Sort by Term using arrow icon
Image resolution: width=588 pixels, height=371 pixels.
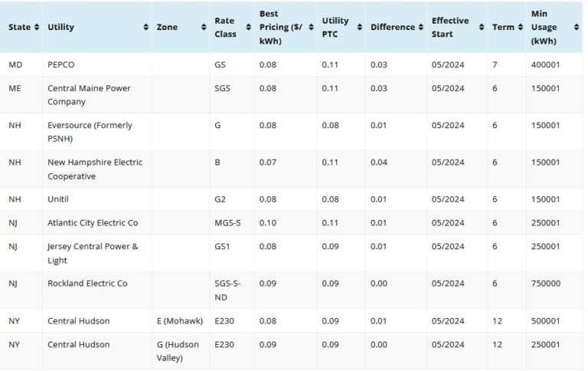[520, 28]
